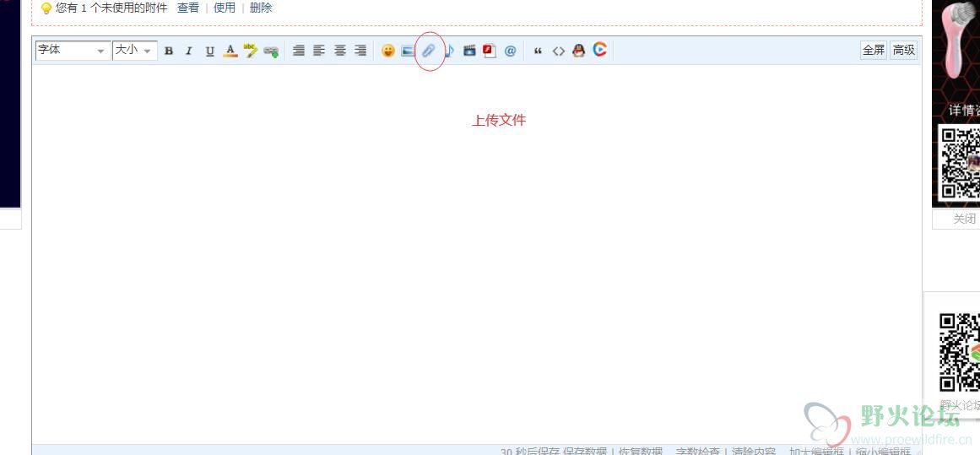Image resolution: width=980 pixels, height=455 pixels.
Task: Align text to the right
Action: [x=360, y=51]
